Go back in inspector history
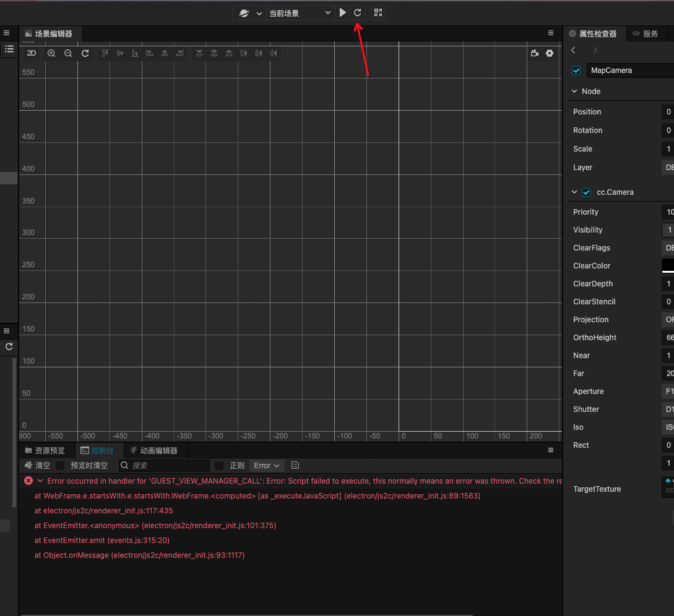Viewport: 674px width, 616px height. pyautogui.click(x=573, y=50)
